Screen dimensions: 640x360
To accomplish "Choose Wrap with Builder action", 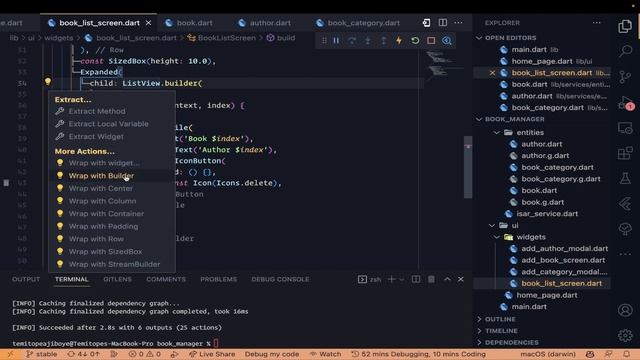I will tap(112, 176).
